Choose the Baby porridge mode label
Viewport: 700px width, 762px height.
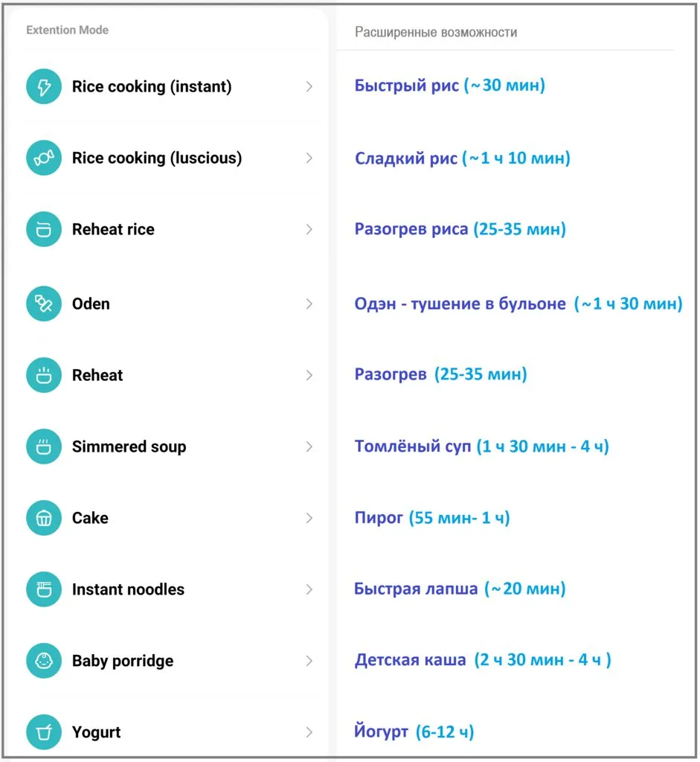[123, 661]
